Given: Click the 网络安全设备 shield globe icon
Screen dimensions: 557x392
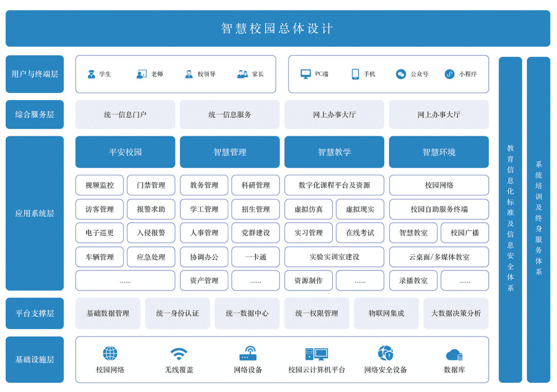Looking at the screenshot, I should 385,354.
